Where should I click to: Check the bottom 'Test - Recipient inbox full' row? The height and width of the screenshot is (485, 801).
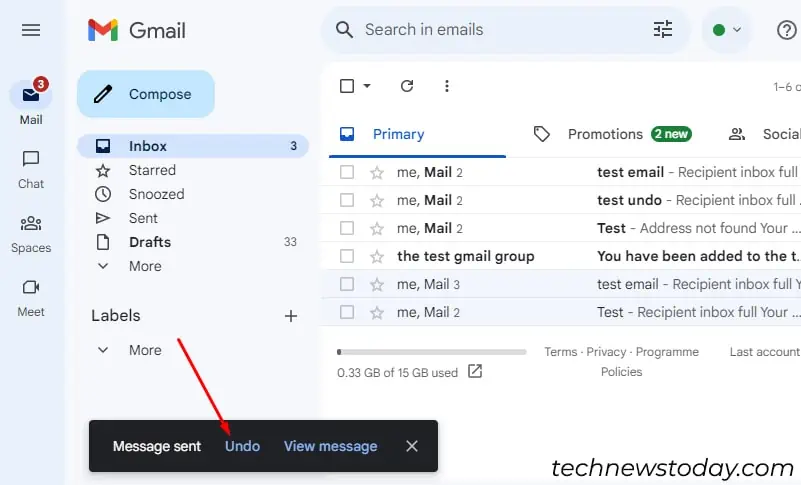pos(347,312)
